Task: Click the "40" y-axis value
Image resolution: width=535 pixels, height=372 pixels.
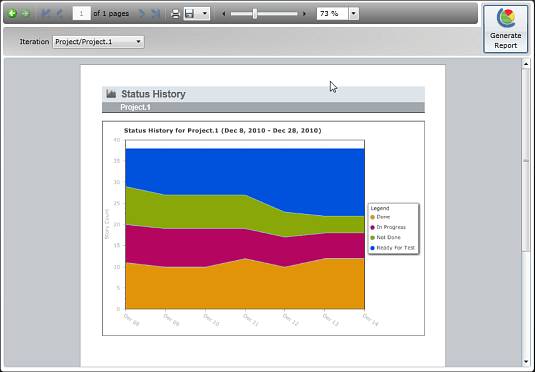Action: click(117, 140)
